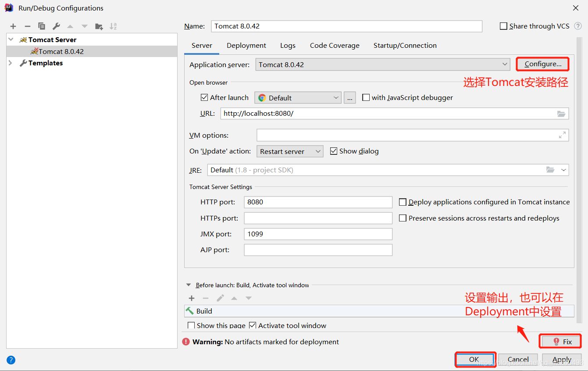588x371 pixels.
Task: Browse folder icon in URL field
Action: pos(561,114)
